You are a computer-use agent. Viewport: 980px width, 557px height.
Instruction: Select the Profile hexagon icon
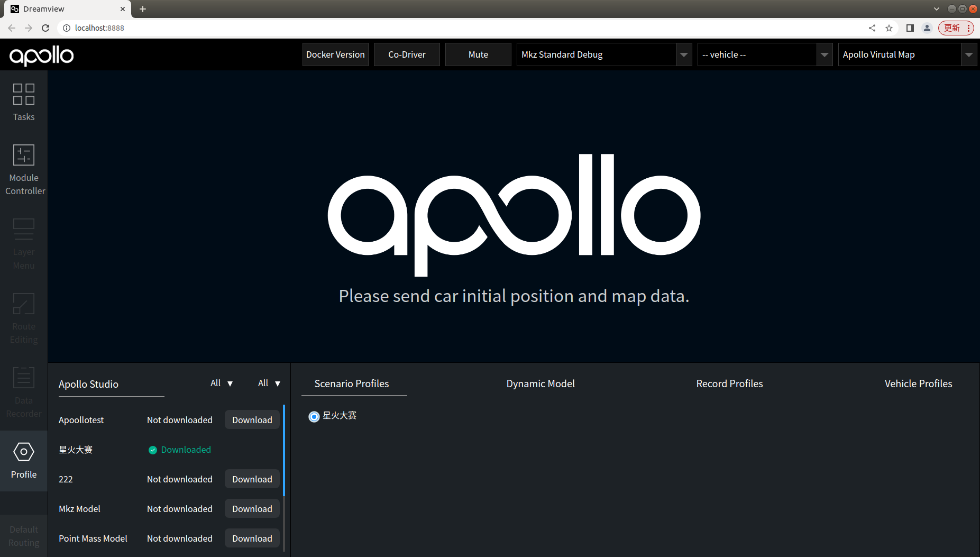click(x=24, y=452)
